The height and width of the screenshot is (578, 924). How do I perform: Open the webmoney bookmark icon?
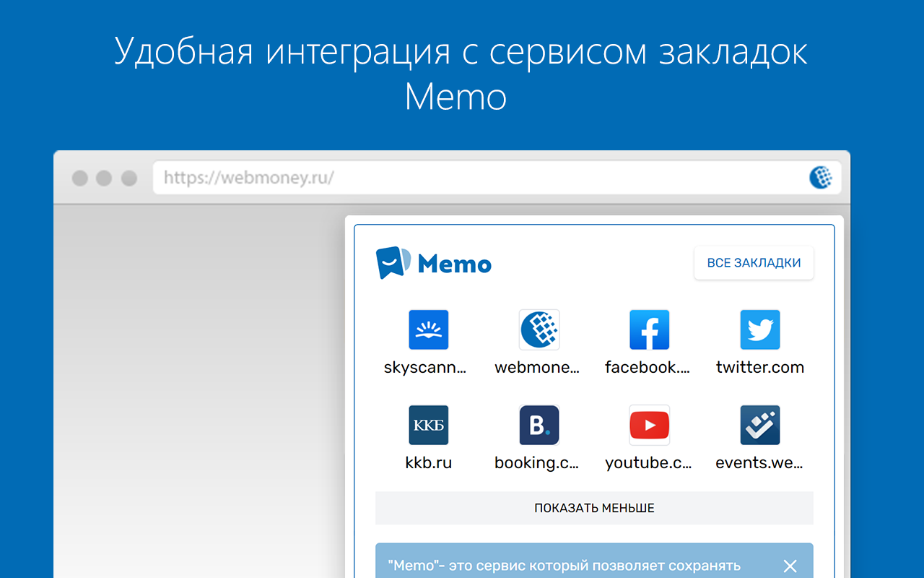pos(539,329)
